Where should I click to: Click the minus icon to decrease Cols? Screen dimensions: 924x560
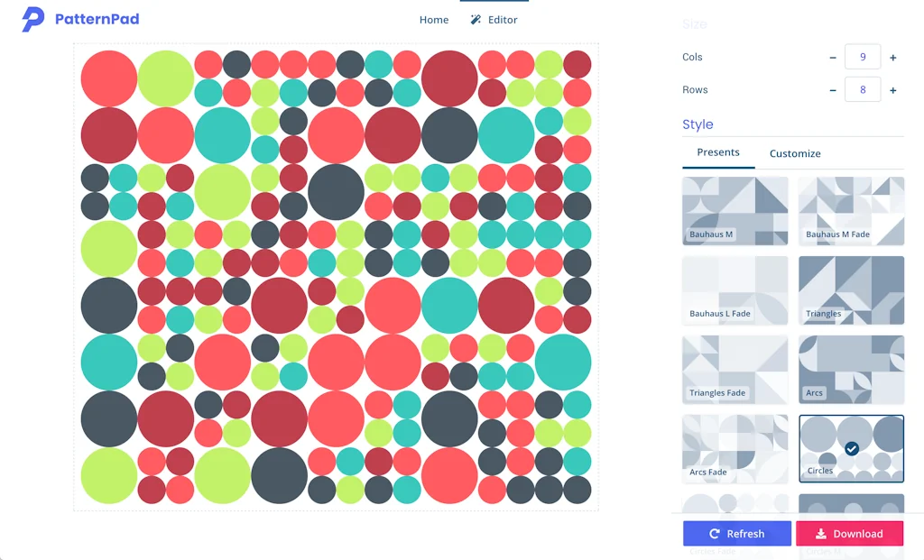tap(833, 56)
